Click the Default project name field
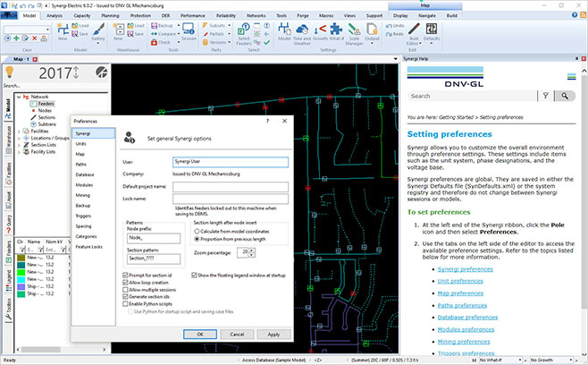Viewport: 588px width, 365px height. point(231,187)
